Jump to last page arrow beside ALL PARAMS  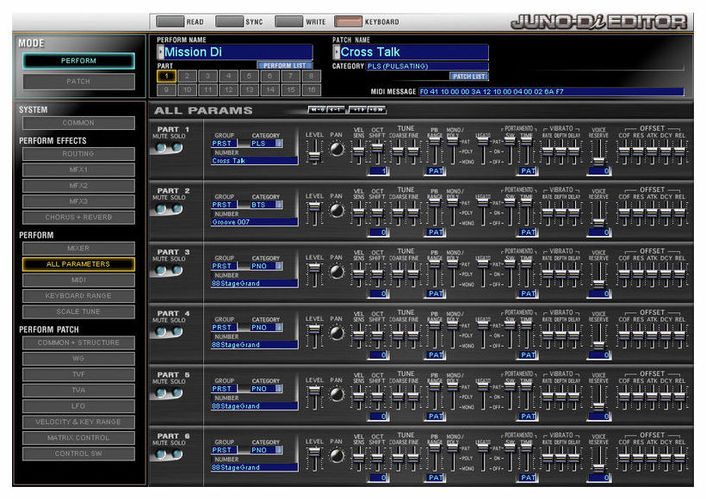tap(377, 109)
